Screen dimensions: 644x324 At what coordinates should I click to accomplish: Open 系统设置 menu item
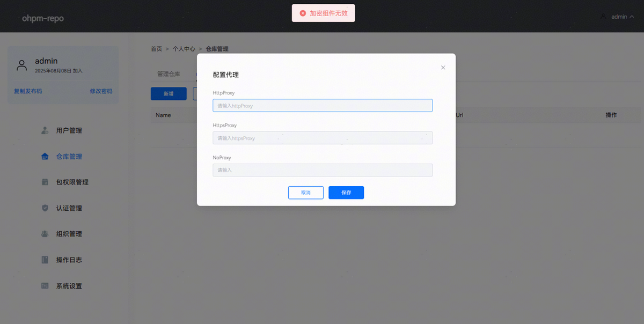pyautogui.click(x=69, y=286)
